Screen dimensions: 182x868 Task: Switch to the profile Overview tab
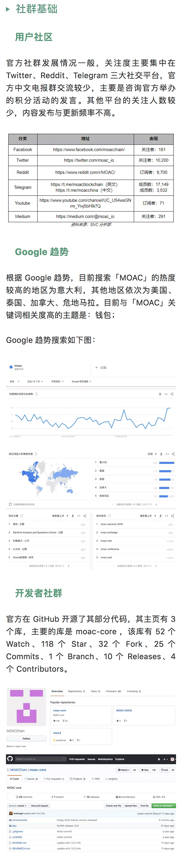(x=57, y=691)
